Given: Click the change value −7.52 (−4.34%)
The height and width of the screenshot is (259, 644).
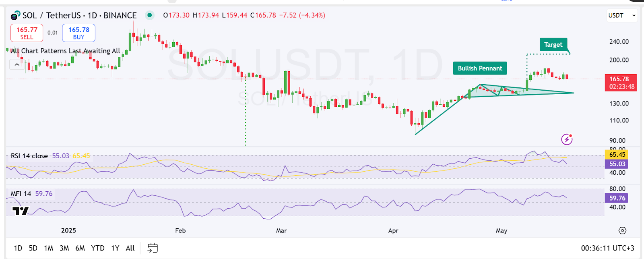Looking at the screenshot, I should coord(302,15).
